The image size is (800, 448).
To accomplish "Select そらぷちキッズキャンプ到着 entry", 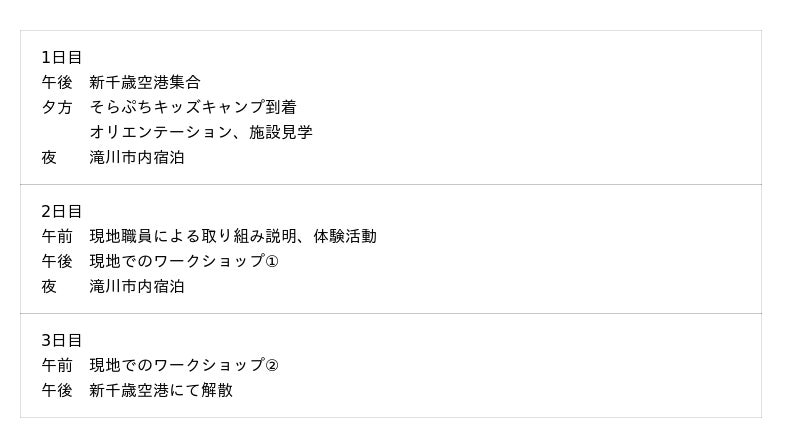I will (x=192, y=108).
